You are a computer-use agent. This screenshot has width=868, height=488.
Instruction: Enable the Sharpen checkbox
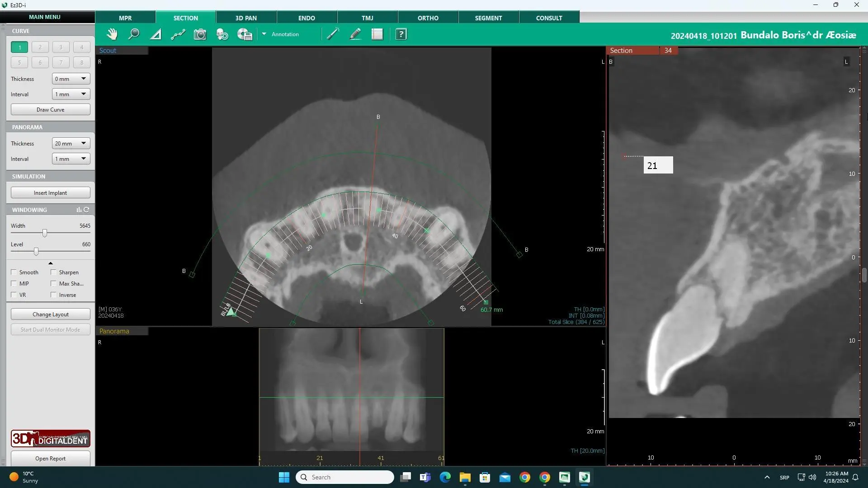pyautogui.click(x=54, y=272)
